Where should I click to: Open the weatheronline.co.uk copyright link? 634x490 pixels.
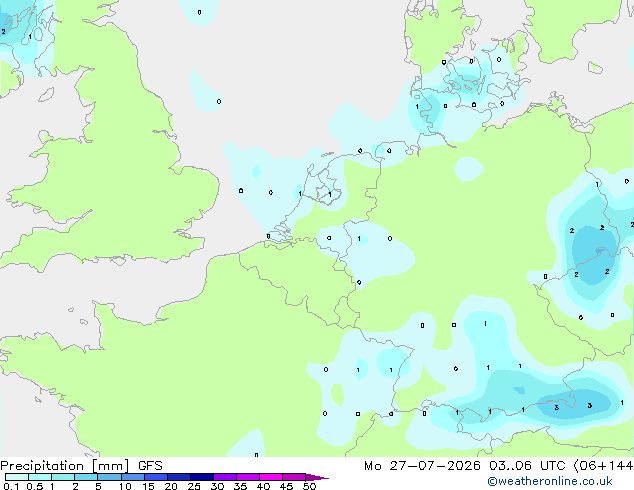(x=550, y=481)
